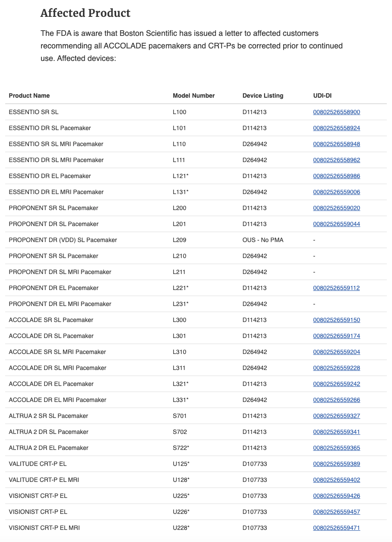The image size is (392, 542).
Task: Select model number U225*
Action: [x=181, y=496]
